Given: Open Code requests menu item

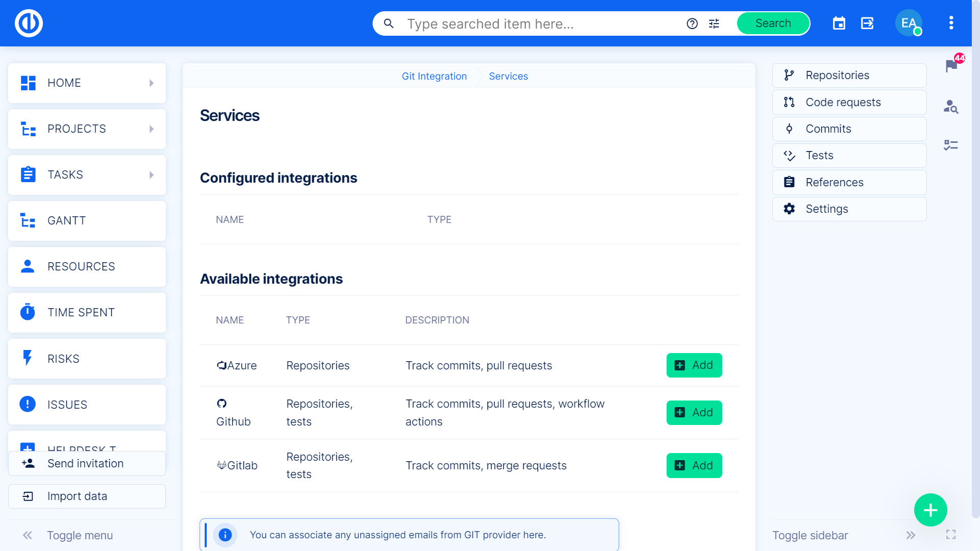Looking at the screenshot, I should coord(849,102).
